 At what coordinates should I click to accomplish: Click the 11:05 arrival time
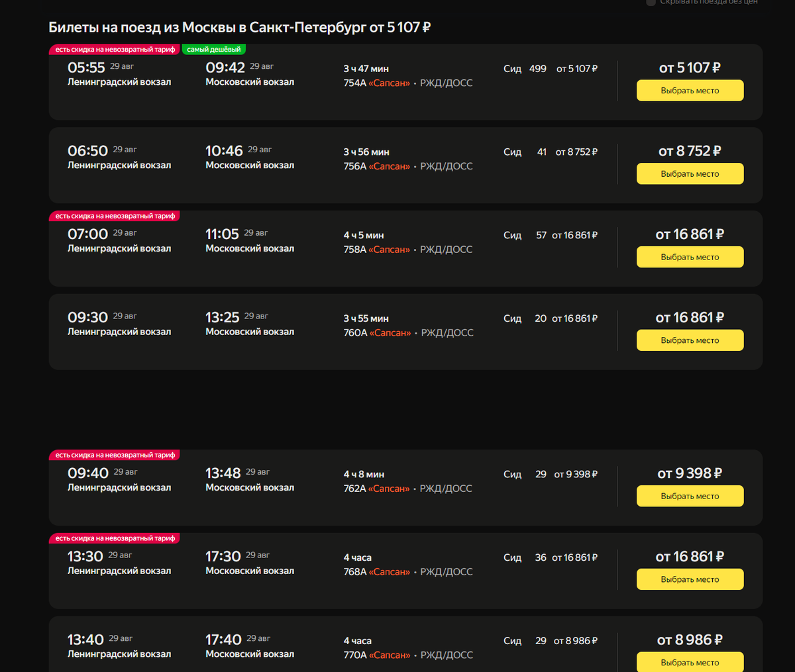coord(222,234)
